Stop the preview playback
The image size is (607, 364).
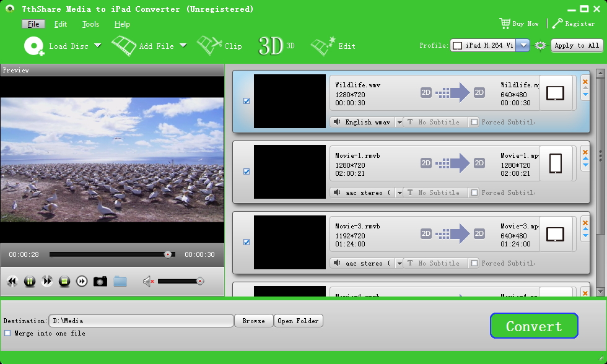coord(64,281)
